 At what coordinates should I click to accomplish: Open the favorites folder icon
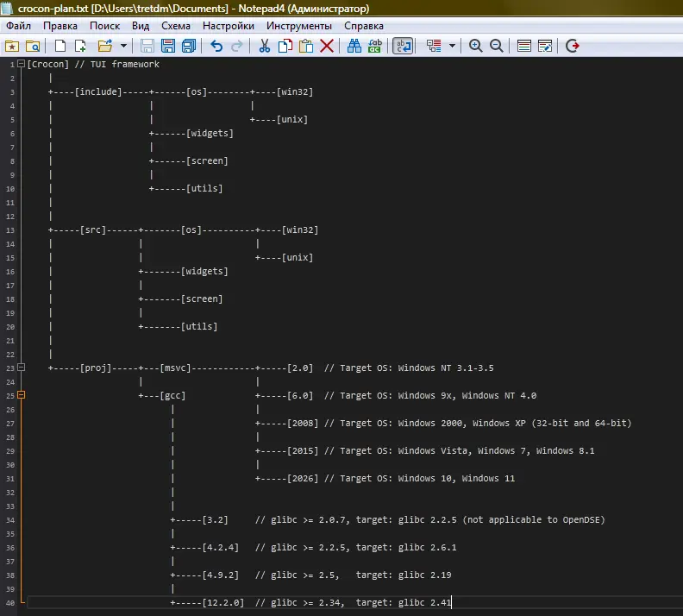click(x=12, y=46)
